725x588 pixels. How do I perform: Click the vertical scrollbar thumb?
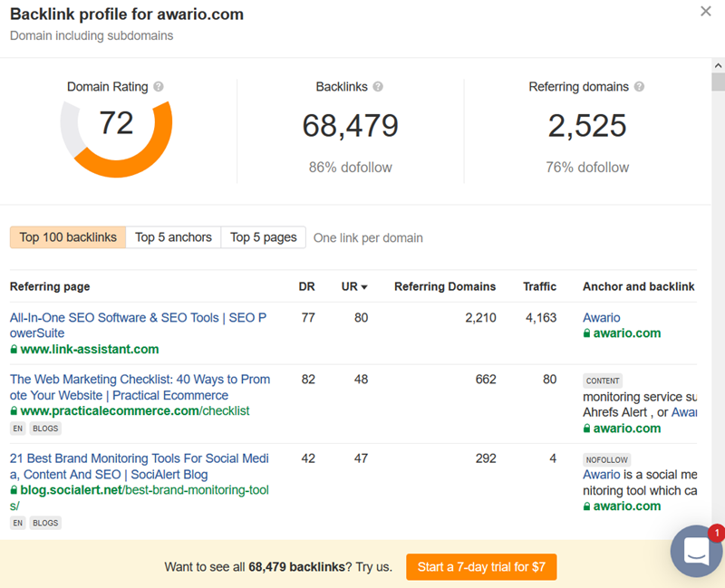pyautogui.click(x=718, y=82)
